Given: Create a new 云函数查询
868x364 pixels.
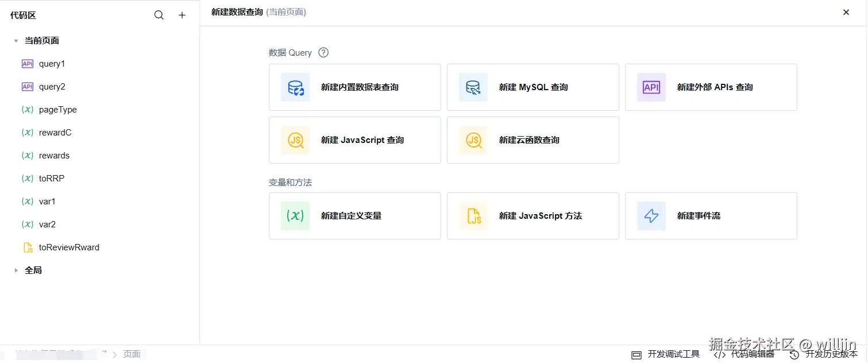Looking at the screenshot, I should 533,140.
